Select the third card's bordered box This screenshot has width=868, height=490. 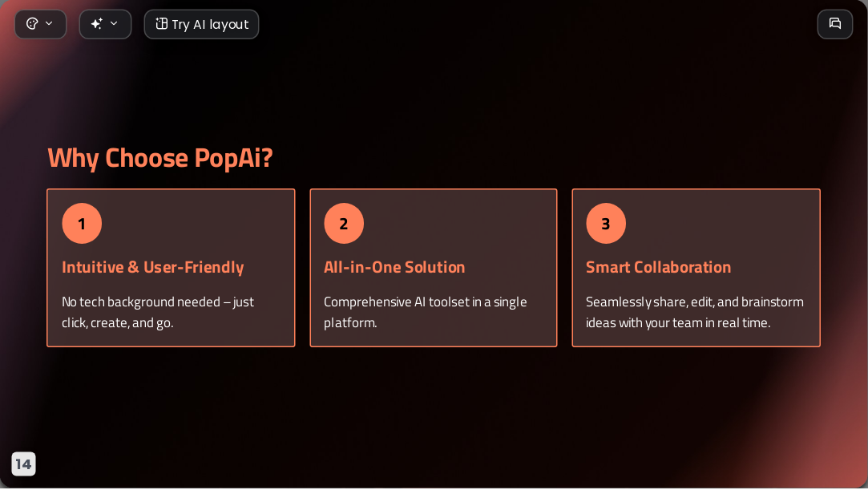pyautogui.click(x=696, y=268)
